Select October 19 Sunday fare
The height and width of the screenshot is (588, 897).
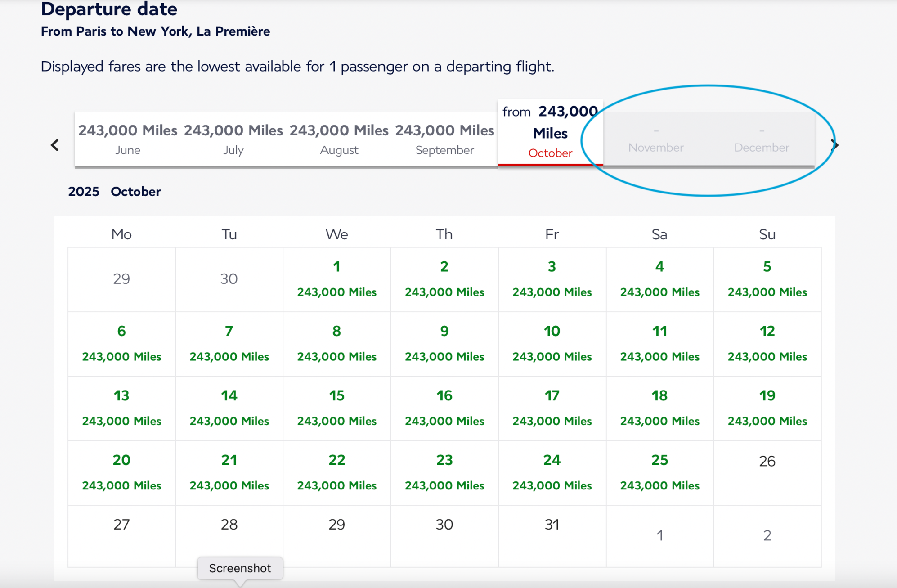[767, 408]
